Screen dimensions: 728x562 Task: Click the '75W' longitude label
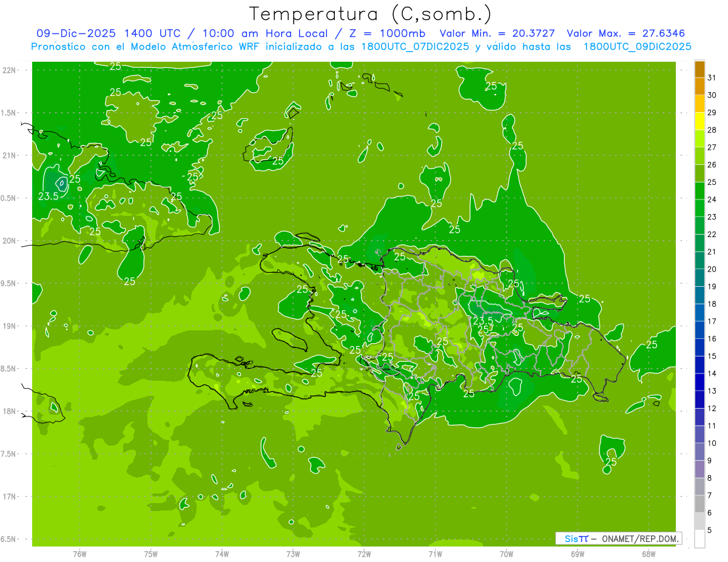pyautogui.click(x=151, y=554)
